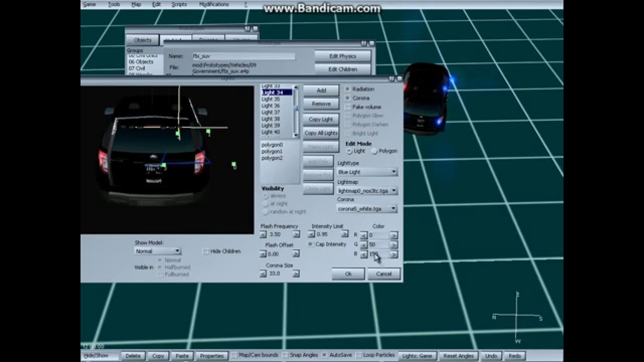Click the compass gizmo in the viewport
The width and height of the screenshot is (644, 362).
(517, 317)
